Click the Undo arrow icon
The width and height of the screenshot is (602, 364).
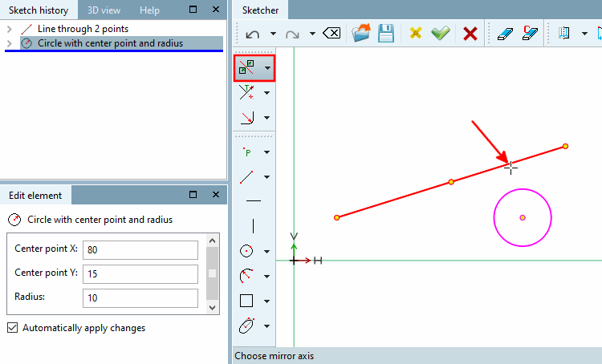pyautogui.click(x=252, y=34)
